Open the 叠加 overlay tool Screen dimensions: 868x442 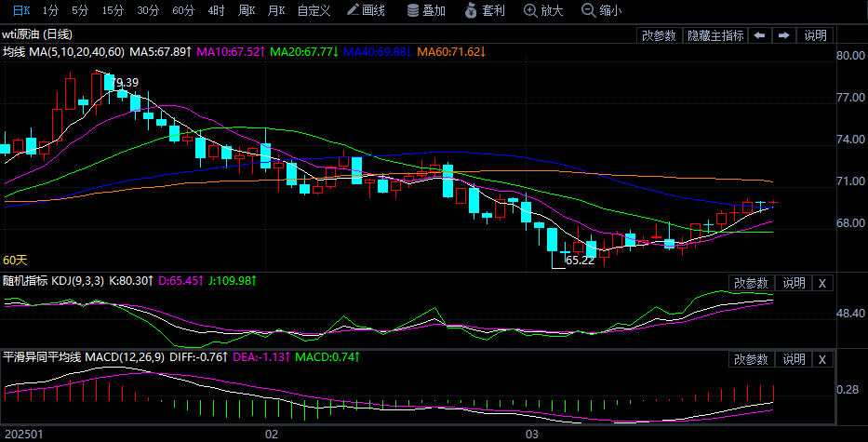(x=426, y=10)
